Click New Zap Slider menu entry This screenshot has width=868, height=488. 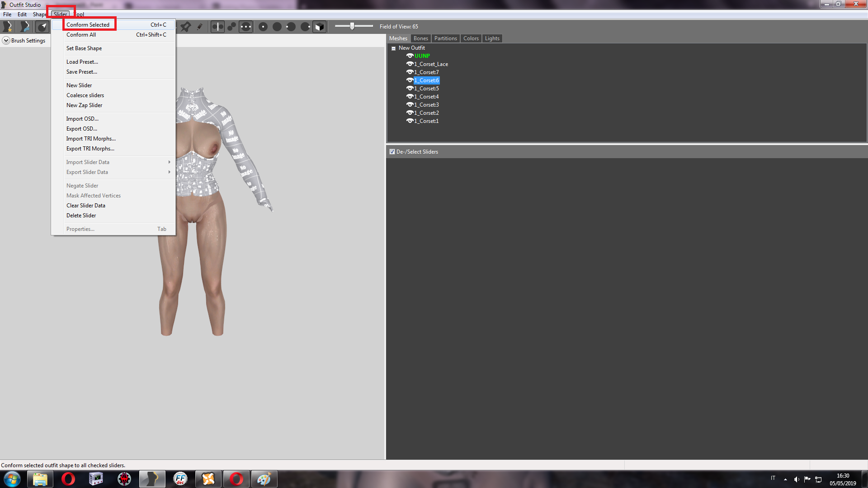point(84,105)
